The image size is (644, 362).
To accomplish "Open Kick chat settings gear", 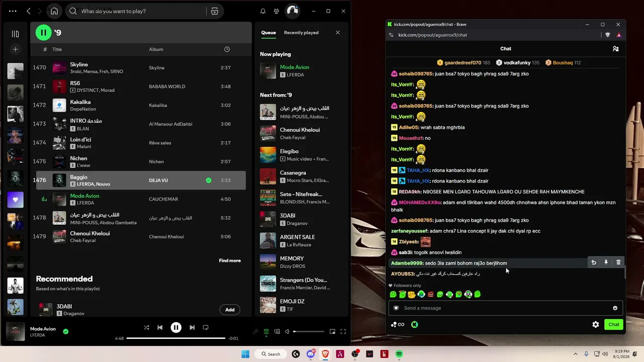I will coord(596,325).
